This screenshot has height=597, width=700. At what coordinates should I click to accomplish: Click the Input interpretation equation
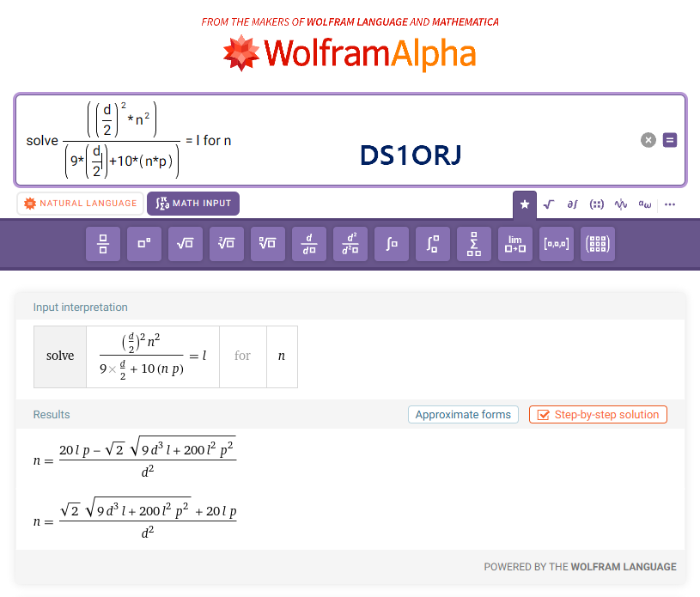tap(153, 356)
